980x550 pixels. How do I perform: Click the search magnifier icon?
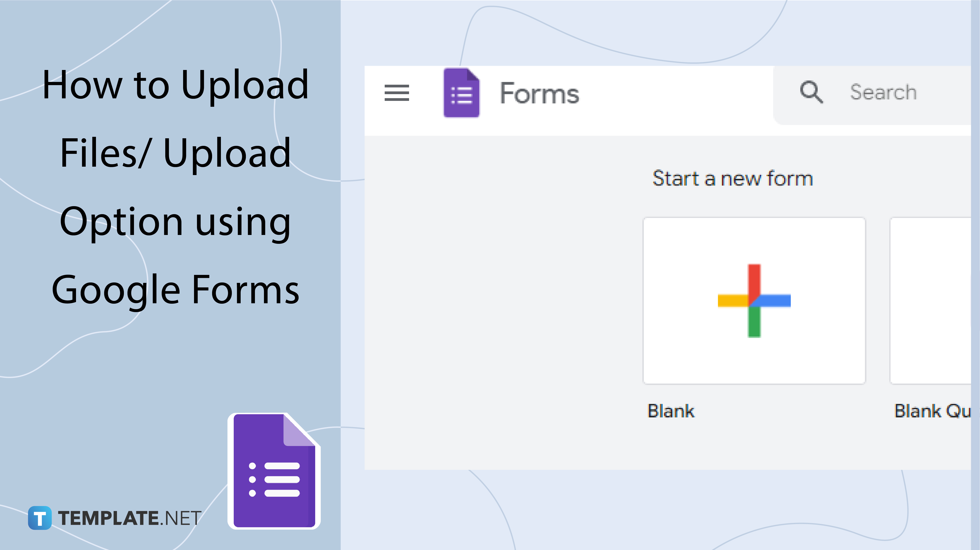(811, 92)
